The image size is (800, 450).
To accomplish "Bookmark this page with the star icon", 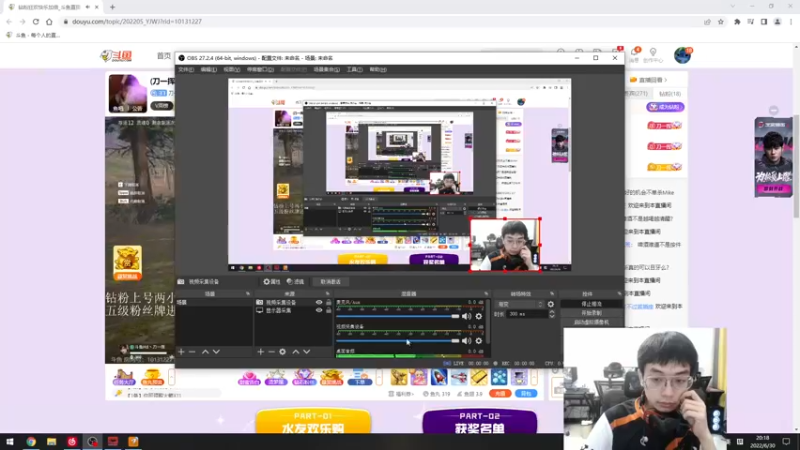I will (721, 21).
